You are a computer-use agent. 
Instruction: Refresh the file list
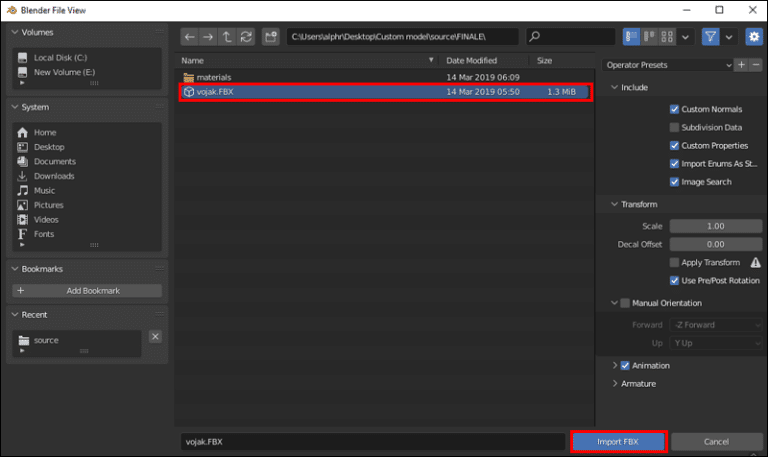pyautogui.click(x=246, y=37)
